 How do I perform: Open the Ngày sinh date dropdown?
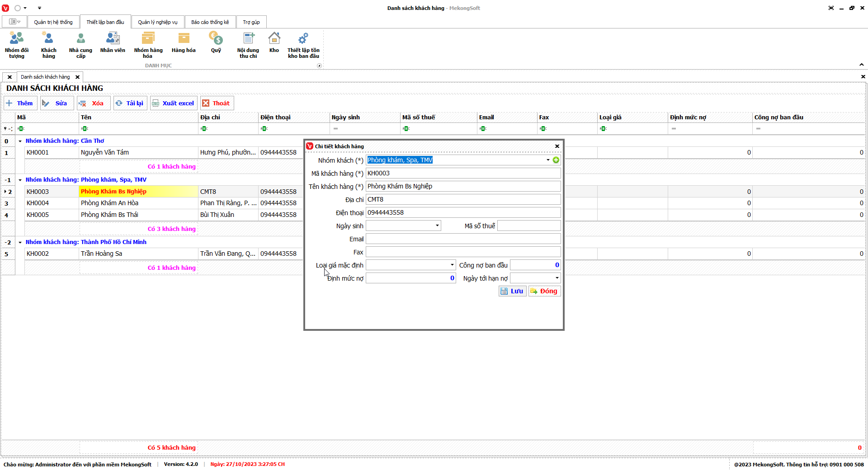(437, 226)
